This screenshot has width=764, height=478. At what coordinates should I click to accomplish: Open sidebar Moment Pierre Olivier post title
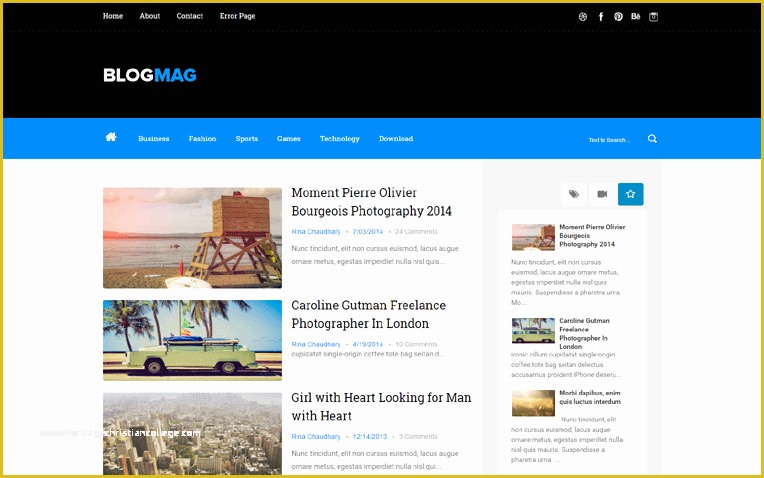point(592,235)
